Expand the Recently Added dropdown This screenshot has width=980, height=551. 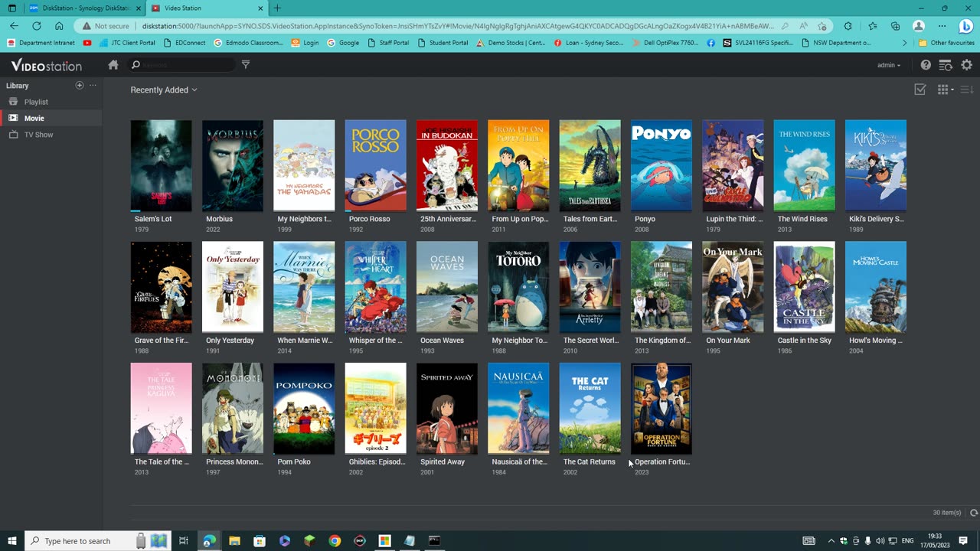click(x=164, y=90)
